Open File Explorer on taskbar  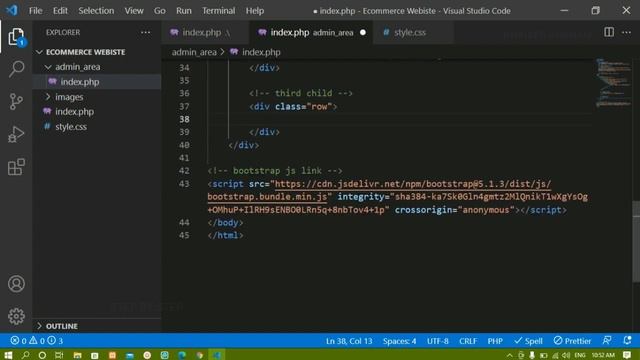[77, 355]
